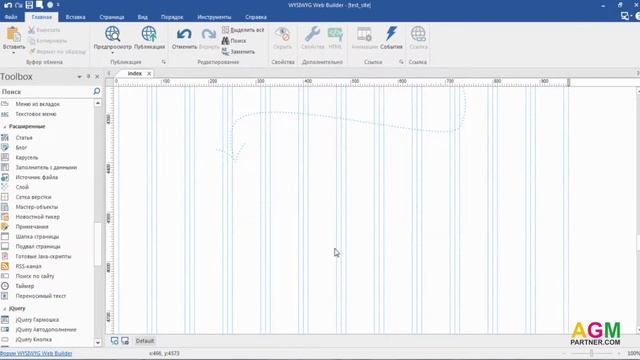
Task: Open the Ссылка group dialog launcher
Action: [x=401, y=62]
